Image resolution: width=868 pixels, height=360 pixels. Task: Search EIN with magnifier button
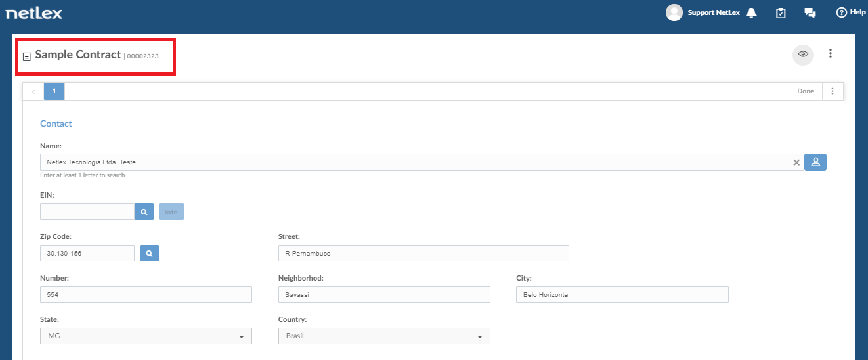(x=144, y=212)
